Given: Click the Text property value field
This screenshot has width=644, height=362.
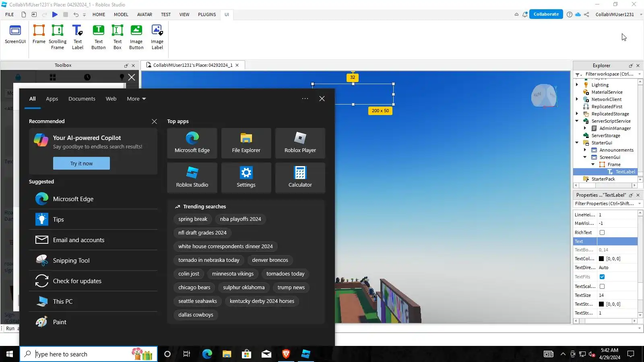Looking at the screenshot, I should coord(617,241).
